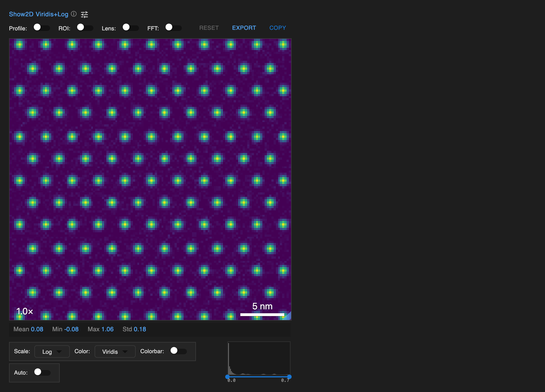This screenshot has height=392, width=545.
Task: Enable the Auto scaling toggle
Action: tap(43, 373)
